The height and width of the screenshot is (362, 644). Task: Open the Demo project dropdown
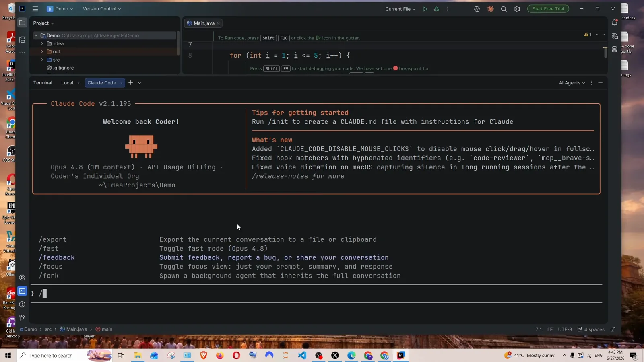[60, 9]
